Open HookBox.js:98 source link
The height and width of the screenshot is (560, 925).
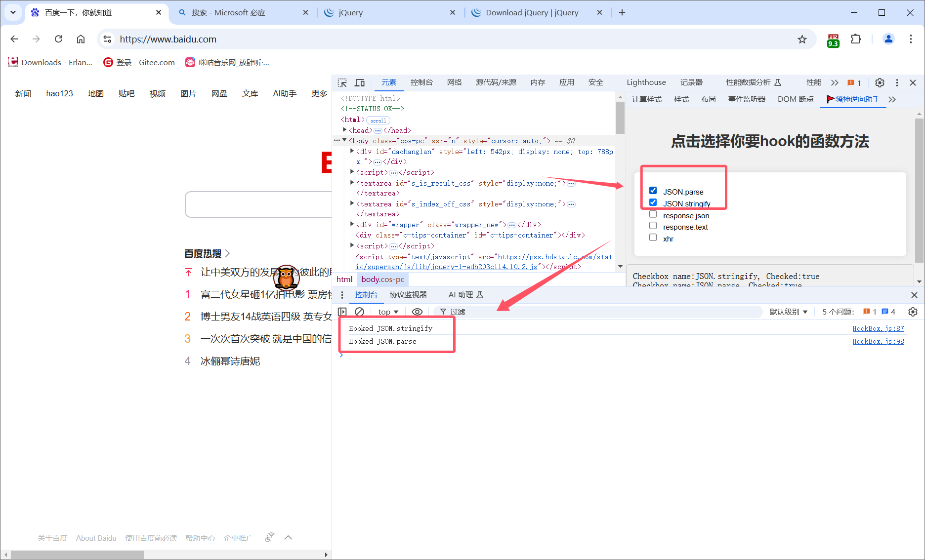coord(878,341)
